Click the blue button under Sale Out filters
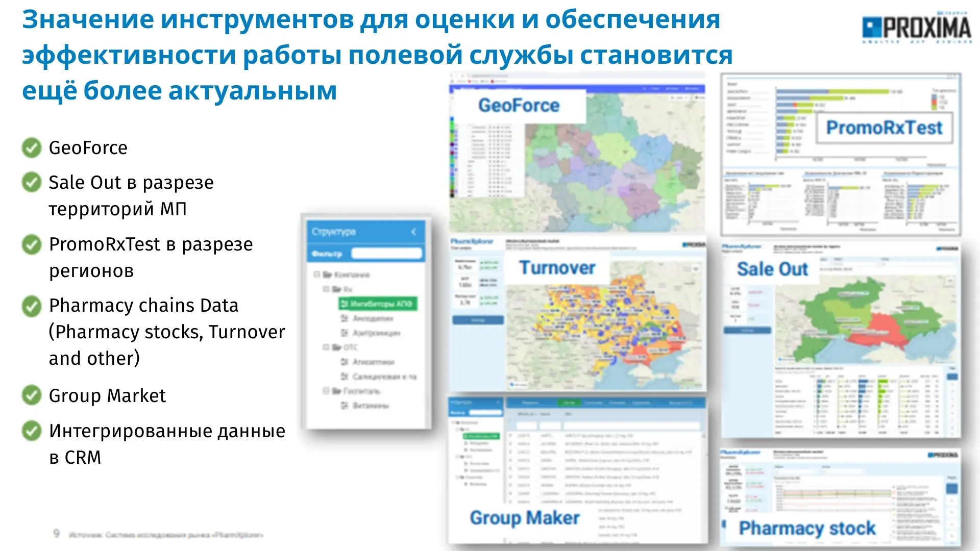 coord(747,331)
